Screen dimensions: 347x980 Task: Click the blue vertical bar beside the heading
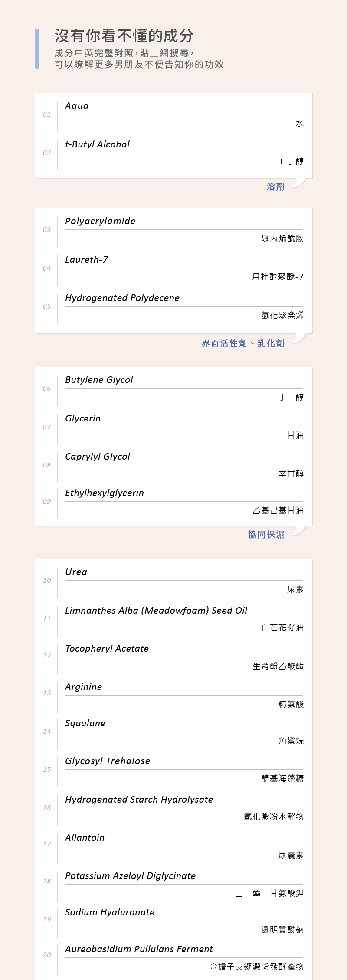[x=37, y=49]
